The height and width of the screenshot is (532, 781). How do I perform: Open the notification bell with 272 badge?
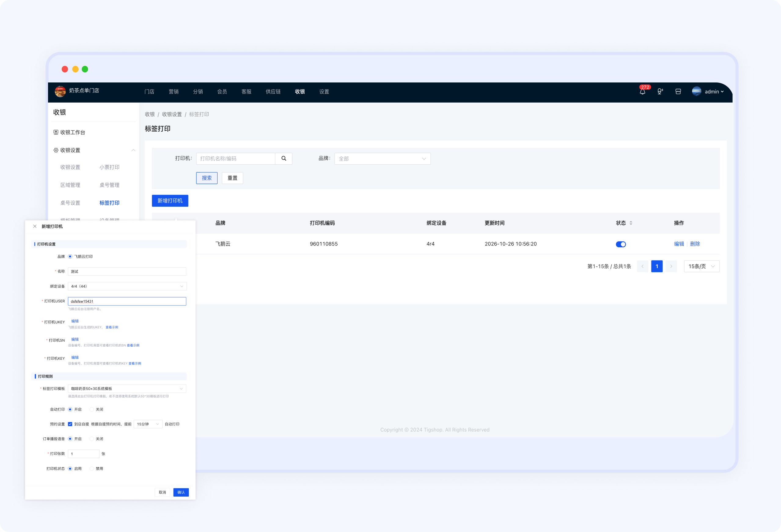tap(642, 91)
